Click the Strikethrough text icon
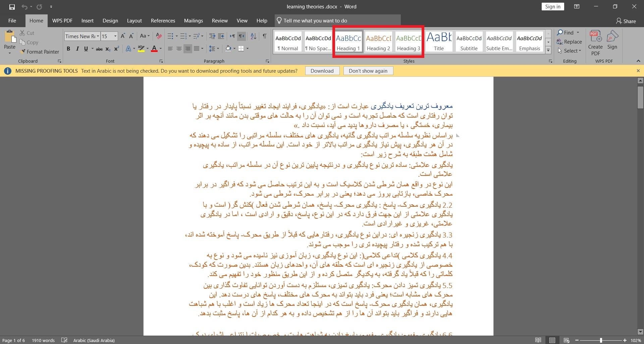Screen dimensions: 644x344 pyautogui.click(x=99, y=49)
